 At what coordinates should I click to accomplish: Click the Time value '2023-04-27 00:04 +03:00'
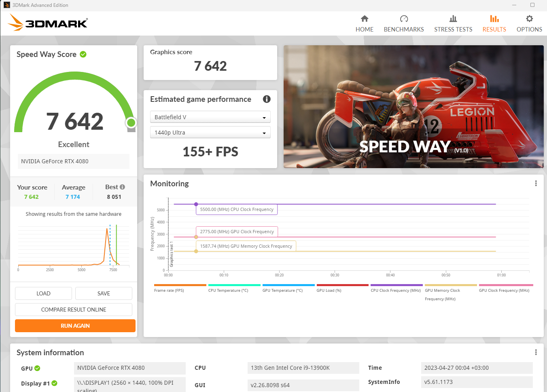click(x=477, y=368)
